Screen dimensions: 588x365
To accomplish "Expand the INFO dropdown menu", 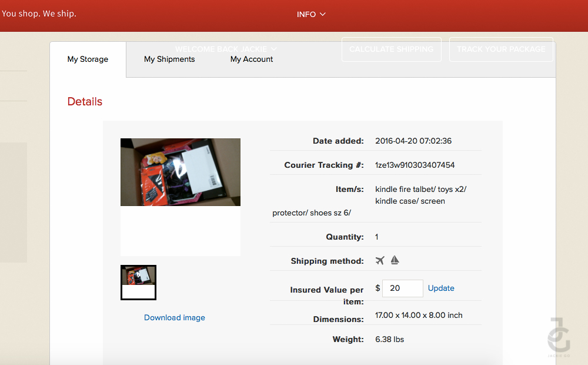I will (x=311, y=14).
